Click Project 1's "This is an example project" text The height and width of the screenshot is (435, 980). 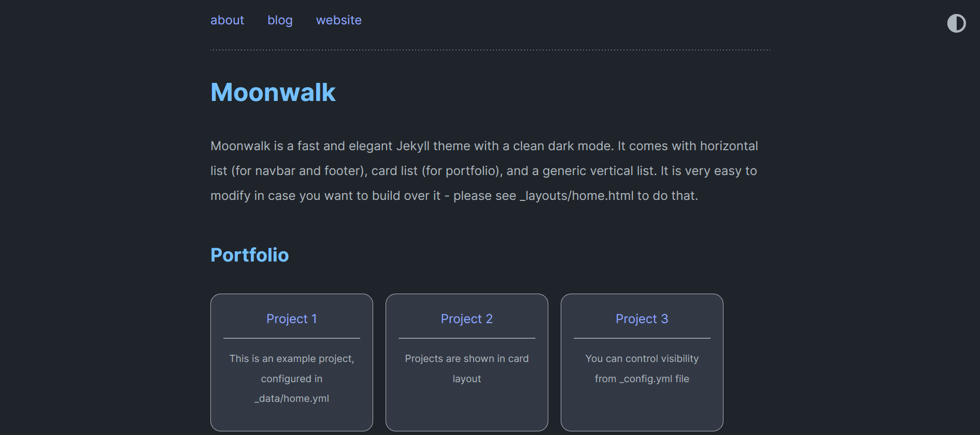click(x=291, y=359)
